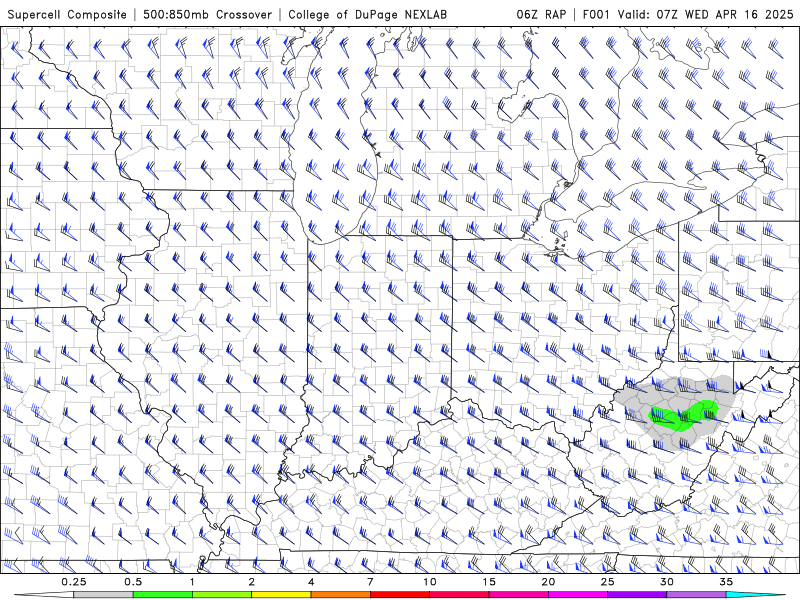Click the yellow 2–4 legend swatch
This screenshot has width=800, height=600.
281,595
